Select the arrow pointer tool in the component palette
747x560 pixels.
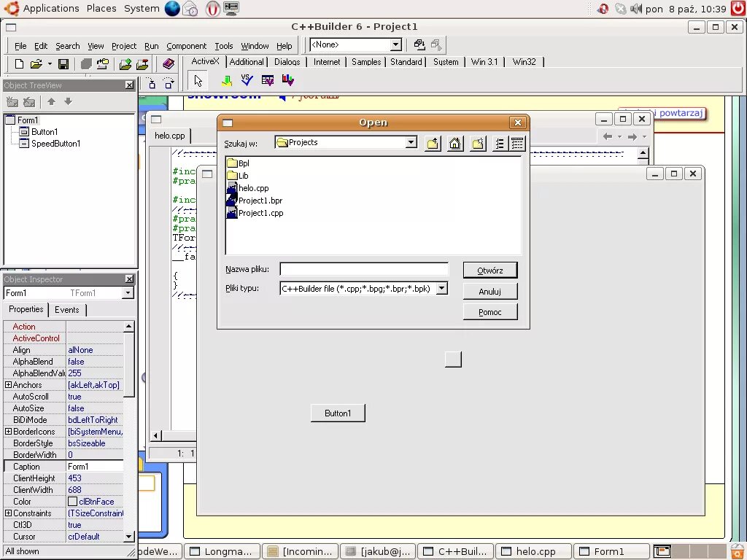(x=198, y=80)
